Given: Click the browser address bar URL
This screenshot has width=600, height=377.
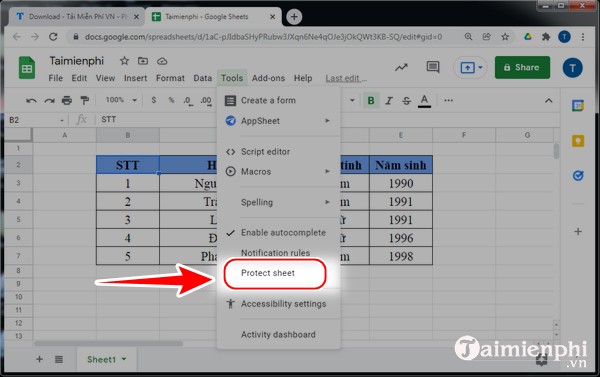Looking at the screenshot, I should 263,37.
